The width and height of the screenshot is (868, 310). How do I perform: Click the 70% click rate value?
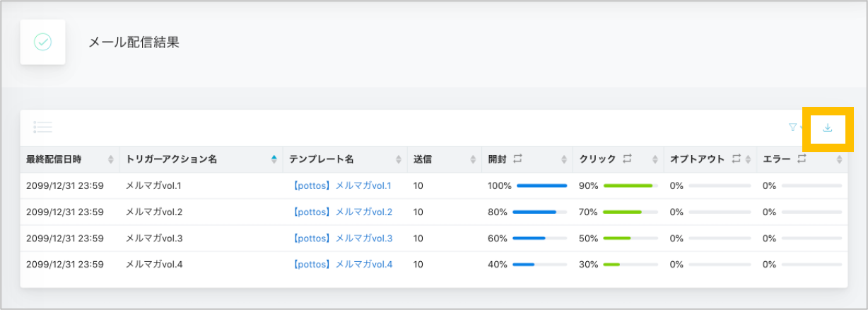coord(588,212)
